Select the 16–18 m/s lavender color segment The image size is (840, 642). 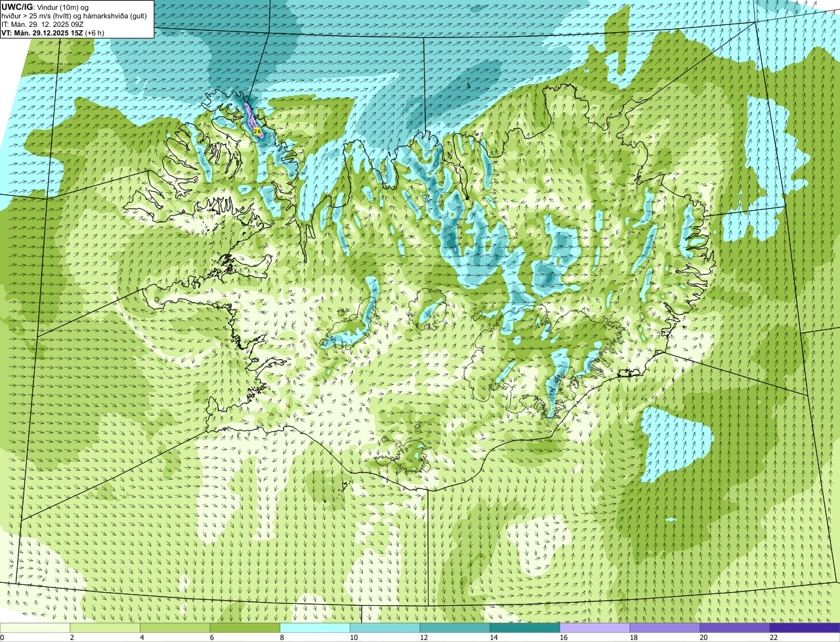(x=595, y=628)
